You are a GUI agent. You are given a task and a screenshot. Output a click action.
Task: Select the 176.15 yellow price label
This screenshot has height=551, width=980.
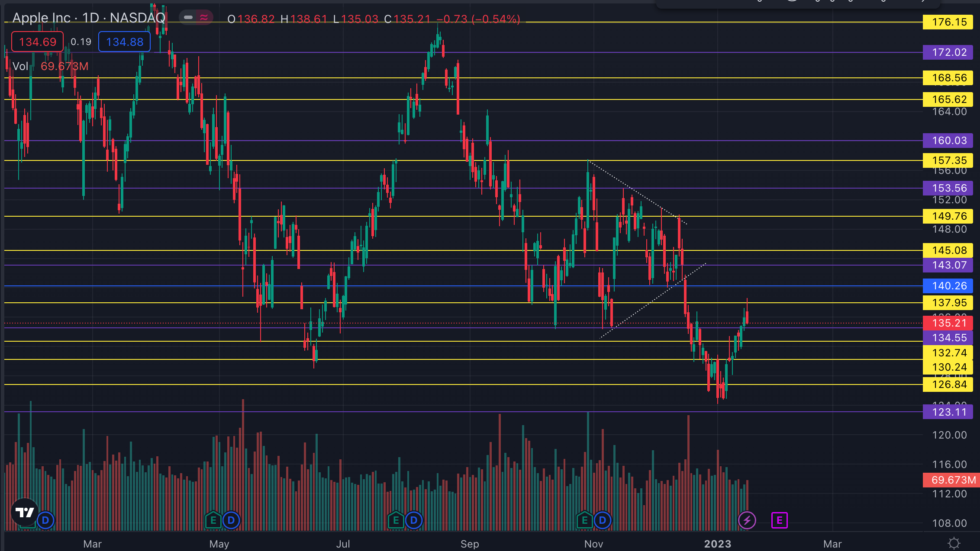948,22
